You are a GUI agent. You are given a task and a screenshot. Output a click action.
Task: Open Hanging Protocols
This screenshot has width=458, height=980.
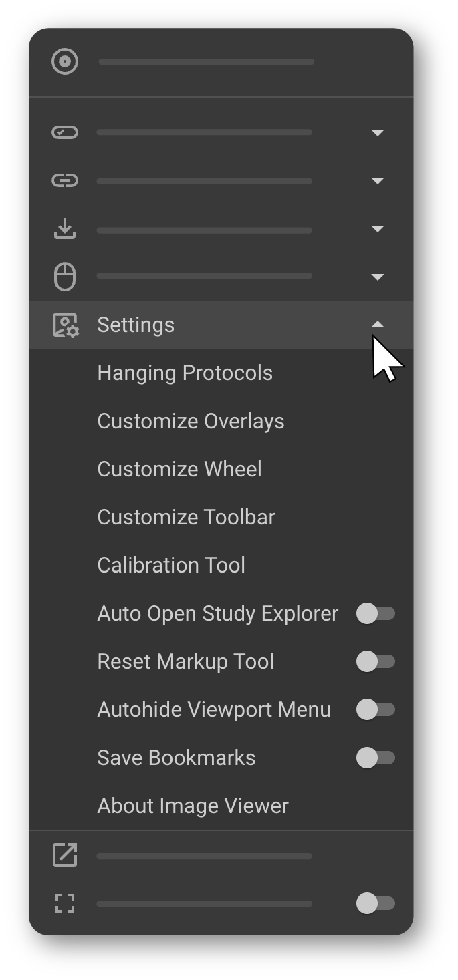point(185,373)
